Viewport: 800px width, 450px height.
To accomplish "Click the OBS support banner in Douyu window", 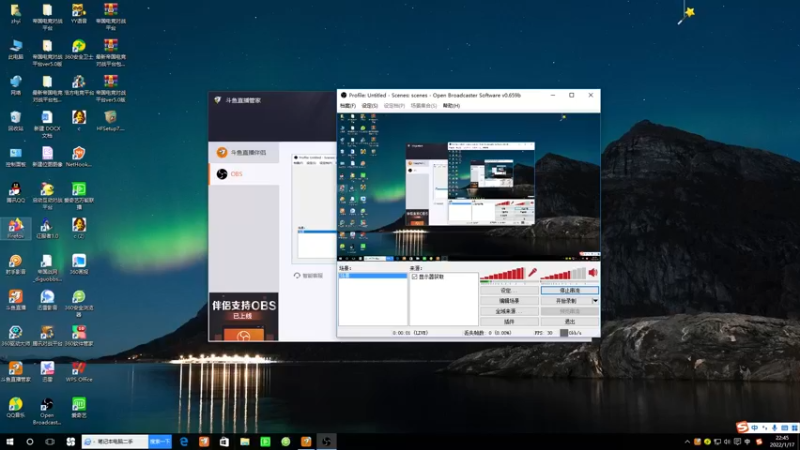I will click(244, 316).
